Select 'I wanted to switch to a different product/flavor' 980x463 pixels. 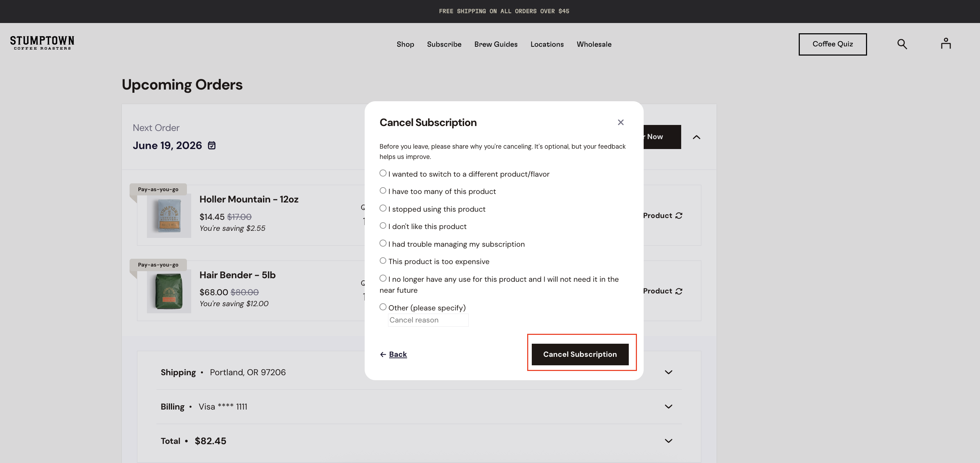pyautogui.click(x=383, y=173)
